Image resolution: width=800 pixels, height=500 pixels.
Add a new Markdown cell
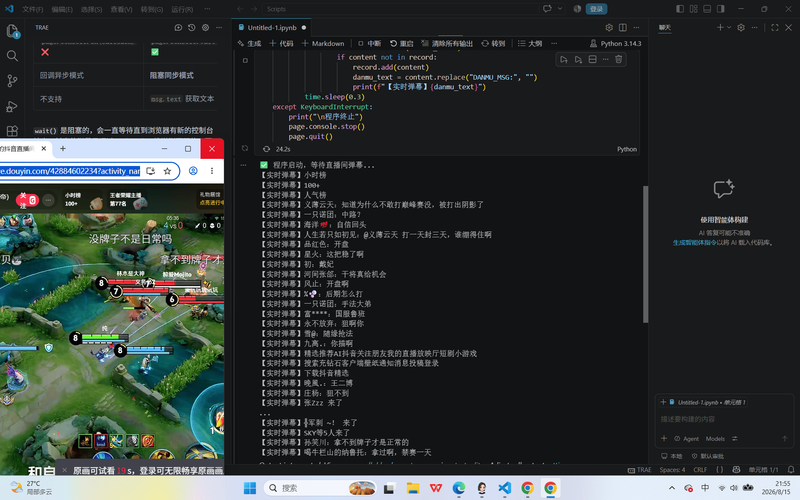coord(323,43)
